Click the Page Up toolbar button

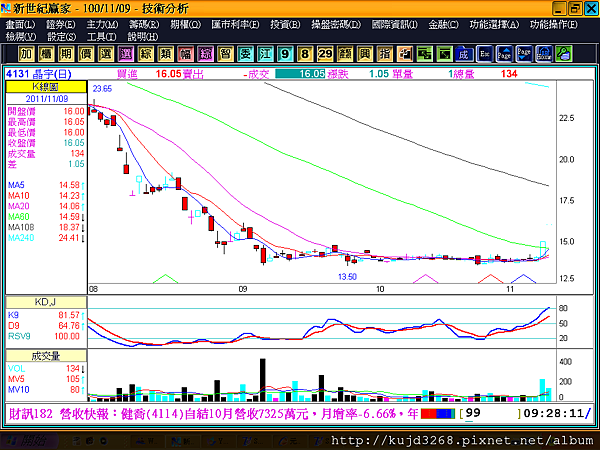[504, 54]
